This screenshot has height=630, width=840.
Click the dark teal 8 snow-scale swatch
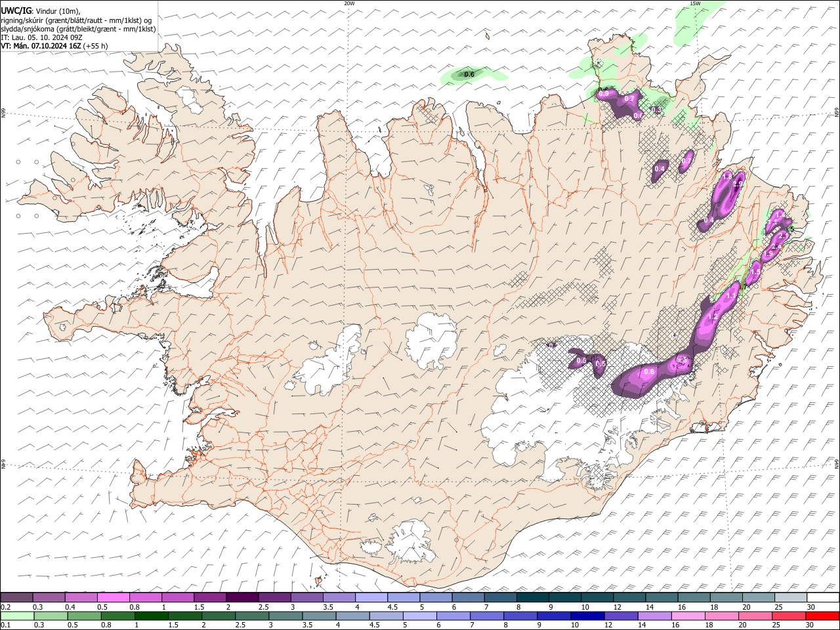click(x=532, y=597)
